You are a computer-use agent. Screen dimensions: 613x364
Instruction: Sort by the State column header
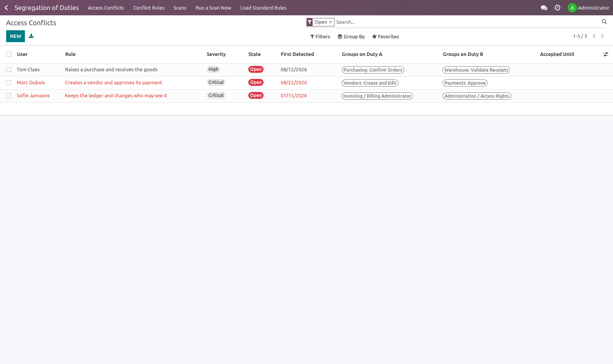(254, 54)
